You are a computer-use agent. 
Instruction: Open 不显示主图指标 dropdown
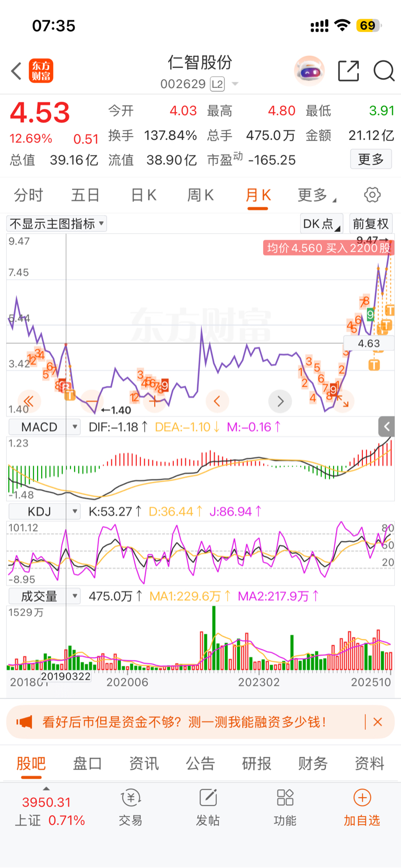coord(56,224)
